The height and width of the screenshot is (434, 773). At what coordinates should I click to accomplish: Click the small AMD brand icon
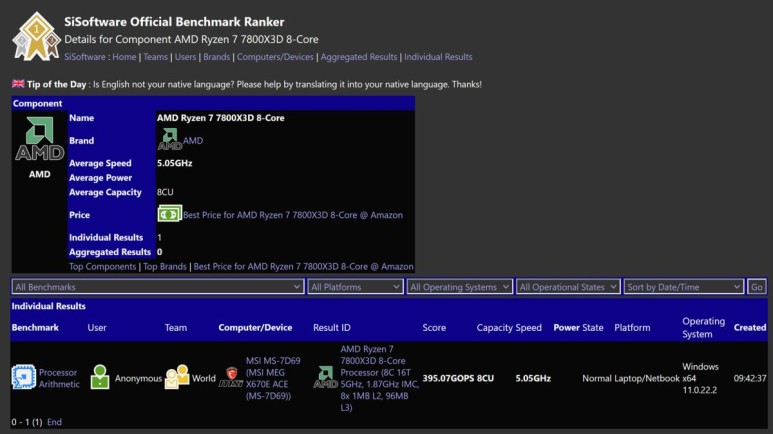(x=168, y=140)
